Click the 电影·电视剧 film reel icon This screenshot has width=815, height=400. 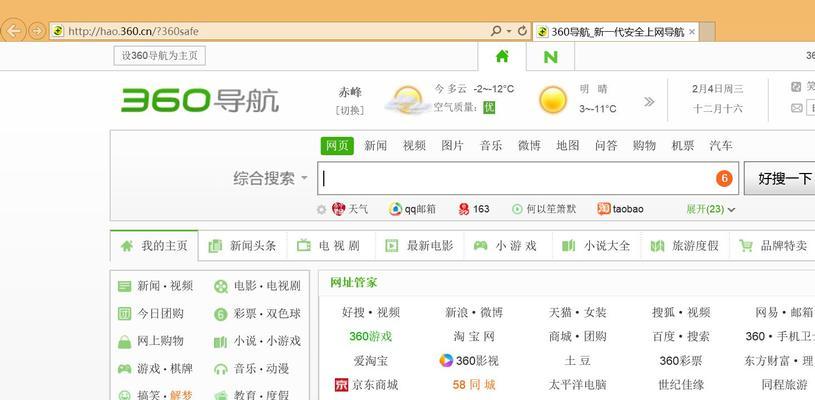(x=221, y=286)
